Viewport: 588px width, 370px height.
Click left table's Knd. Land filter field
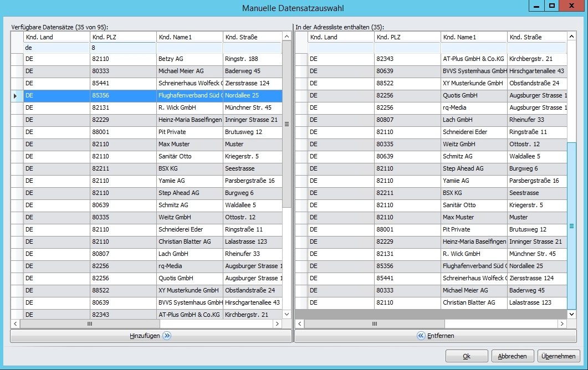(x=57, y=48)
